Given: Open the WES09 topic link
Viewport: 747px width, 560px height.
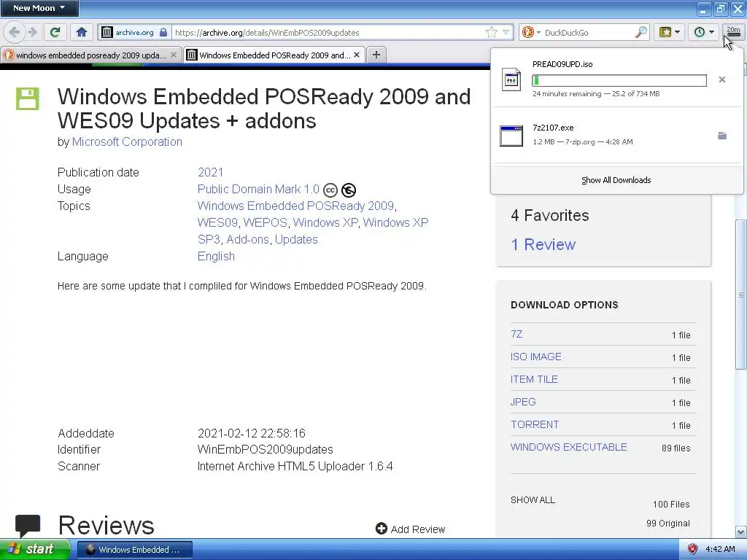Looking at the screenshot, I should 217,222.
